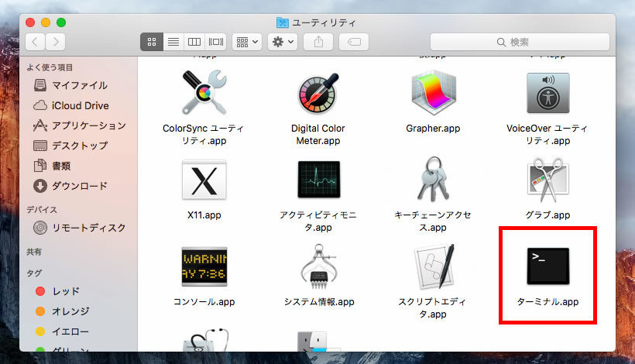Click the よく使う項目 sidebar heading
Viewport: 635px width, 364px height.
[50, 67]
